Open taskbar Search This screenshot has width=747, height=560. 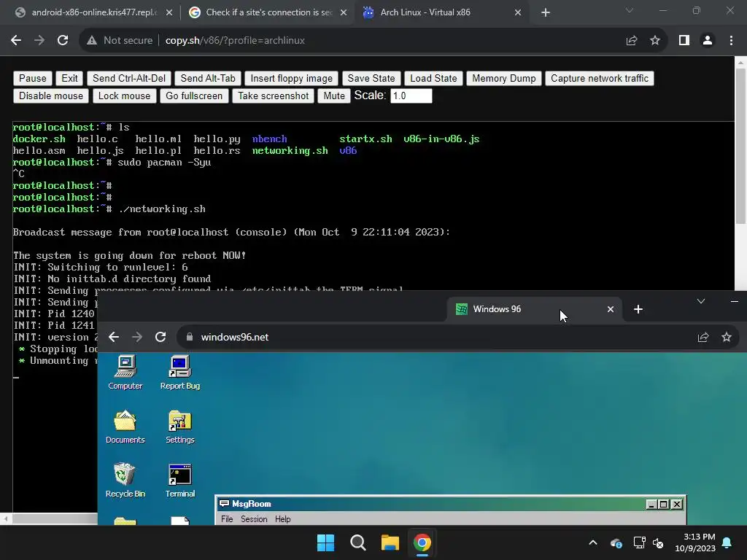(x=357, y=542)
